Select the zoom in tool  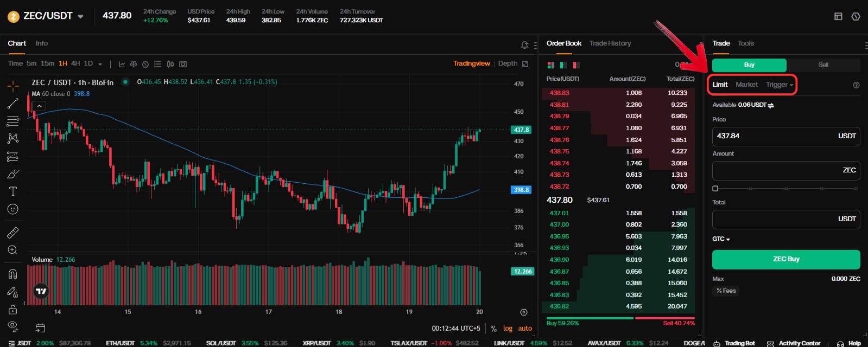(x=13, y=250)
